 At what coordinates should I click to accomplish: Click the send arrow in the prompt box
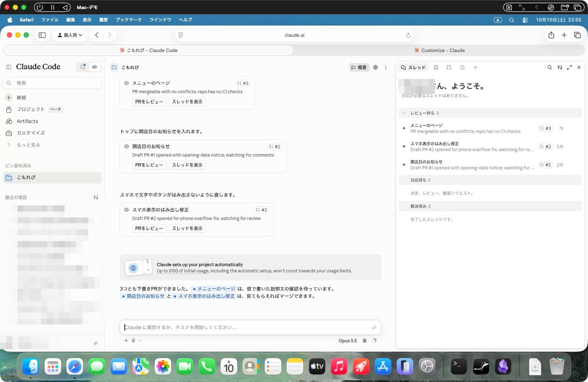tap(374, 327)
